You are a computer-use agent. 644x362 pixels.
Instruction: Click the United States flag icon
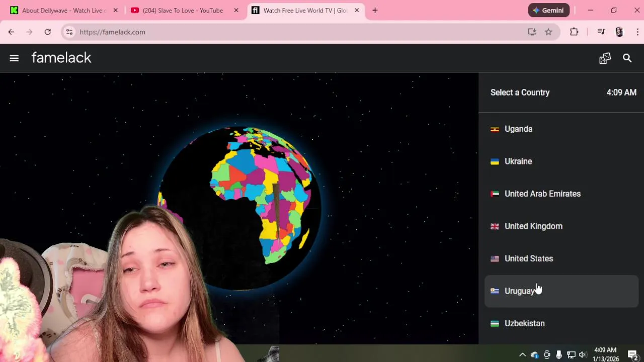(x=495, y=259)
